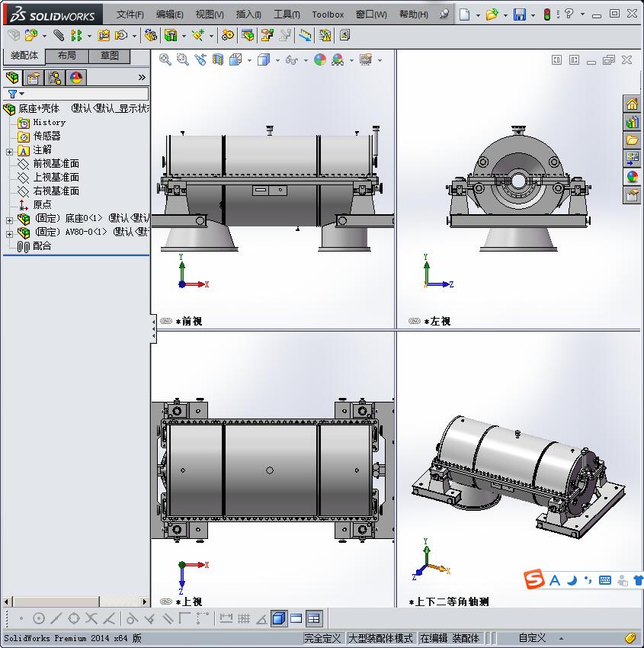The image size is (644, 648).
Task: Open the display style dropdown arrow
Action: click(278, 59)
